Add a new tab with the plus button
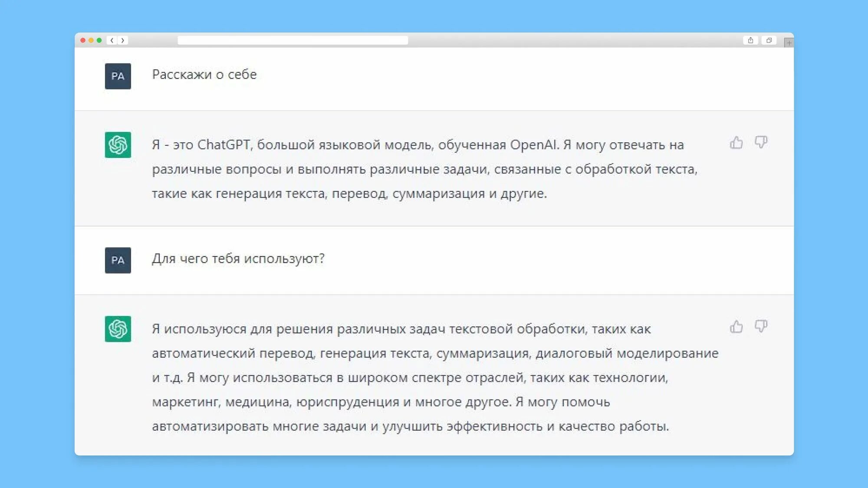The image size is (868, 488). 789,43
